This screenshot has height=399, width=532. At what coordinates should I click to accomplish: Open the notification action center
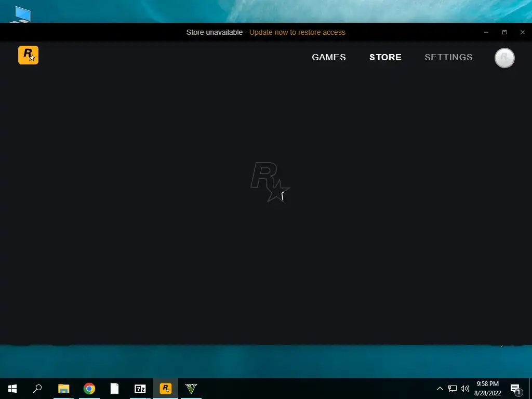[516, 389]
